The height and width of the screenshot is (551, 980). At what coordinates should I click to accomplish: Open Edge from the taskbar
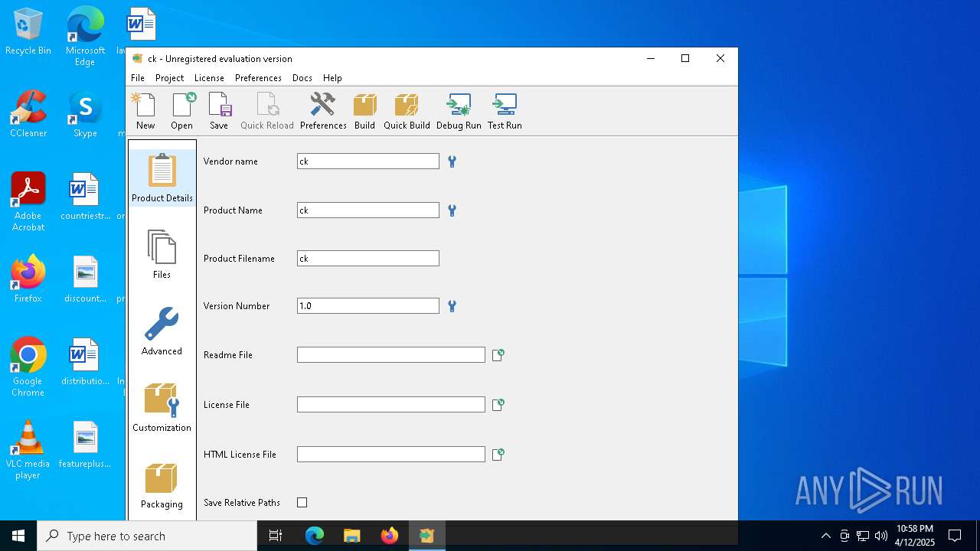[315, 536]
